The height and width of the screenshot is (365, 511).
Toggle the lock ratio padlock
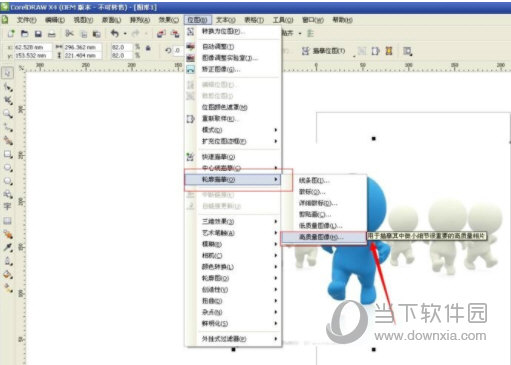tap(148, 48)
